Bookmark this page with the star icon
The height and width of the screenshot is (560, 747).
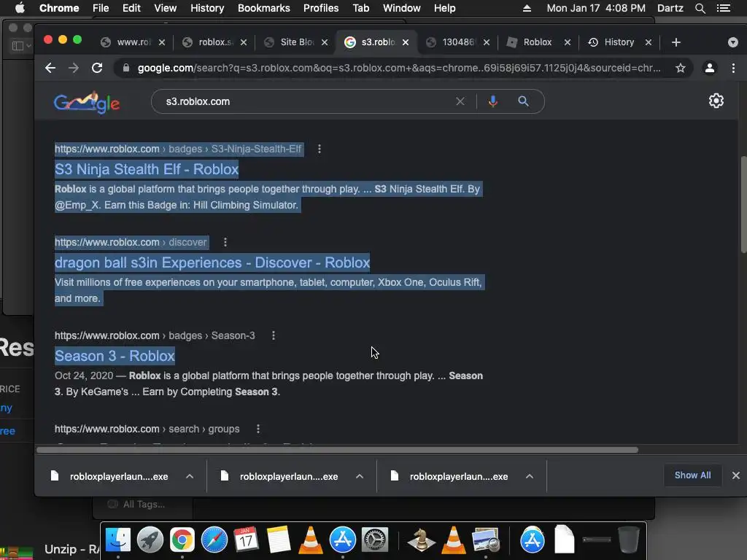pos(681,68)
